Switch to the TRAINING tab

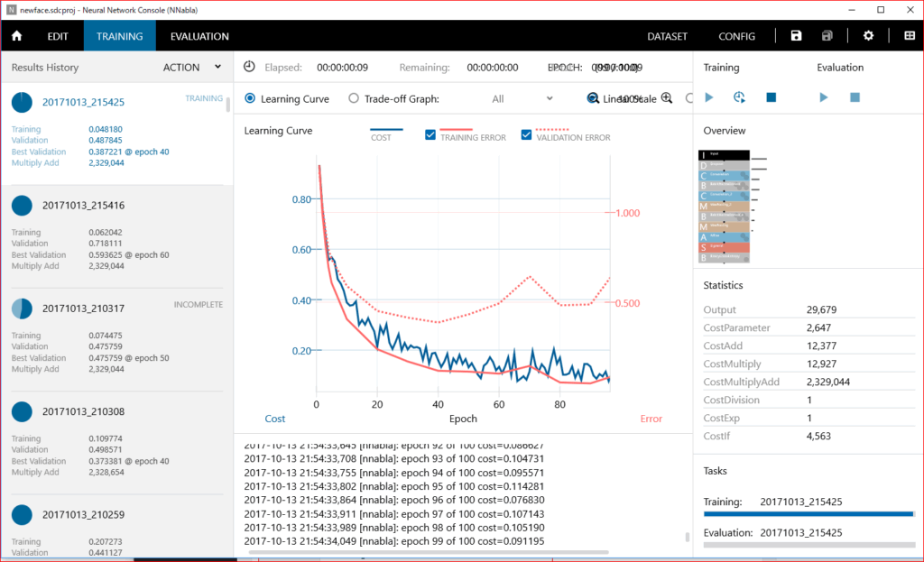pyautogui.click(x=120, y=36)
